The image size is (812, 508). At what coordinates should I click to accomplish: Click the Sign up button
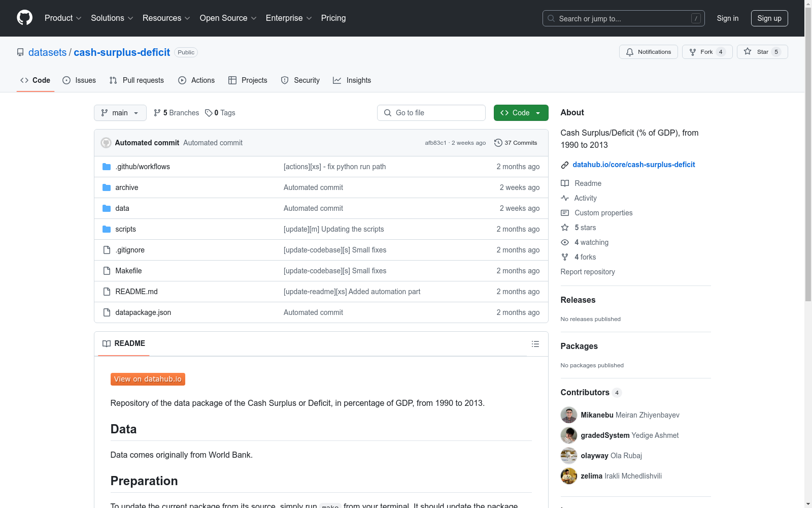(769, 18)
